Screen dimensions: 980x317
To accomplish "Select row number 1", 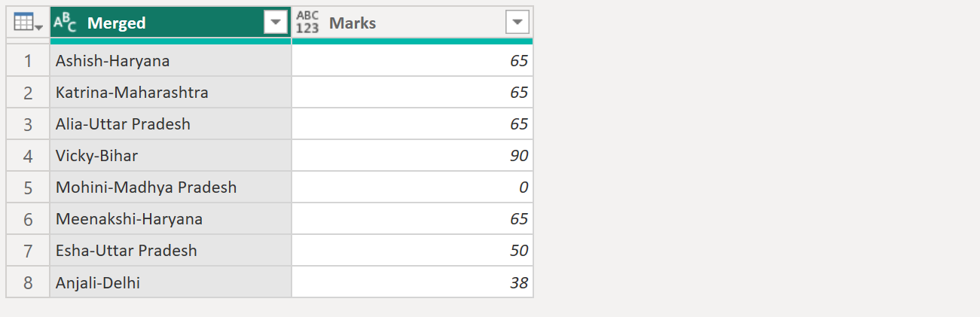I will pyautogui.click(x=28, y=61).
